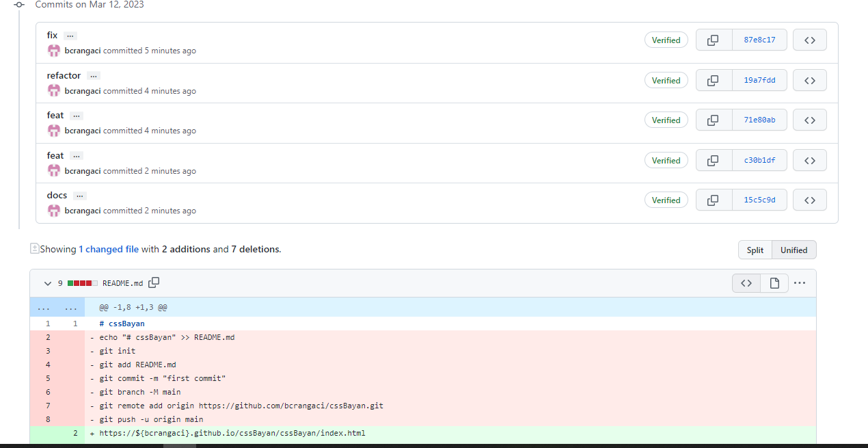Click Verified badge on refactor commit
This screenshot has height=448, width=868.
coord(666,80)
